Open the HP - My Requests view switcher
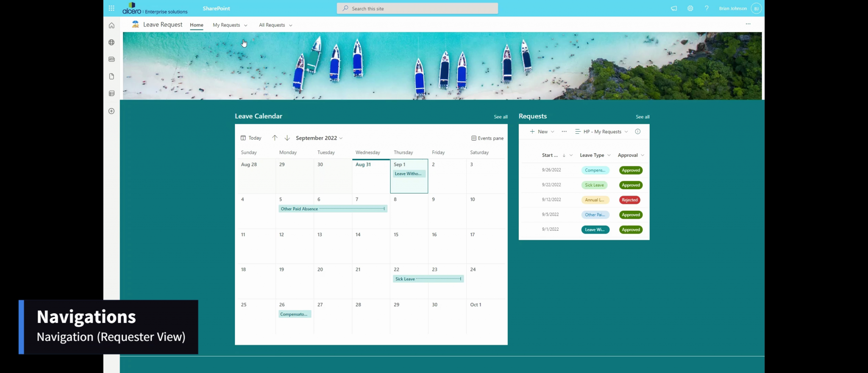Viewport: 868px width, 373px height. [601, 132]
